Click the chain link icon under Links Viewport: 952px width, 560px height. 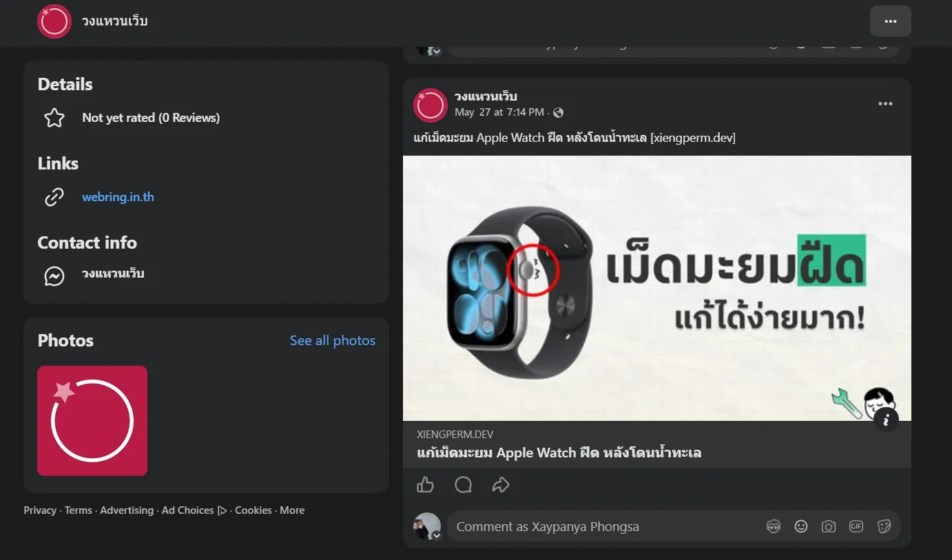54,197
